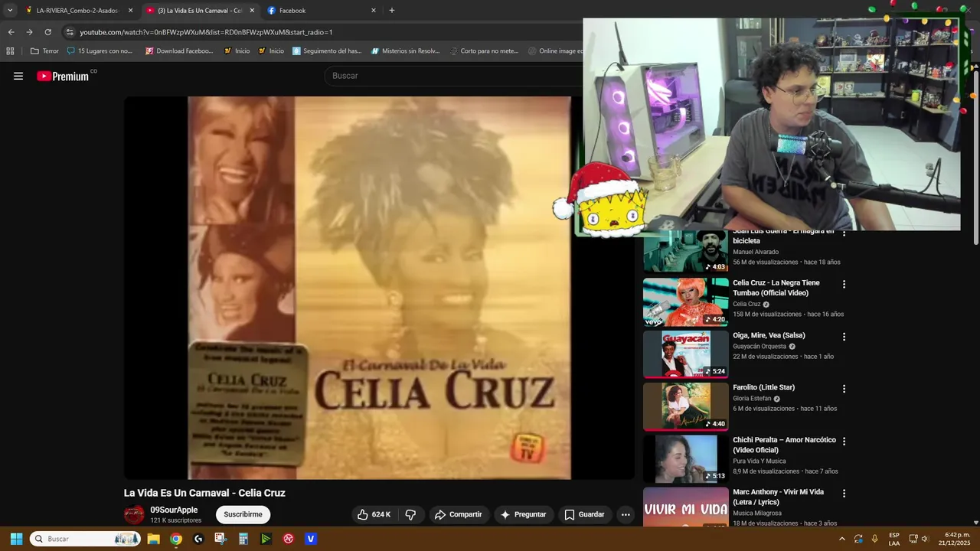Dislike the Celia Cruz video
This screenshot has height=551, width=980.
click(410, 514)
